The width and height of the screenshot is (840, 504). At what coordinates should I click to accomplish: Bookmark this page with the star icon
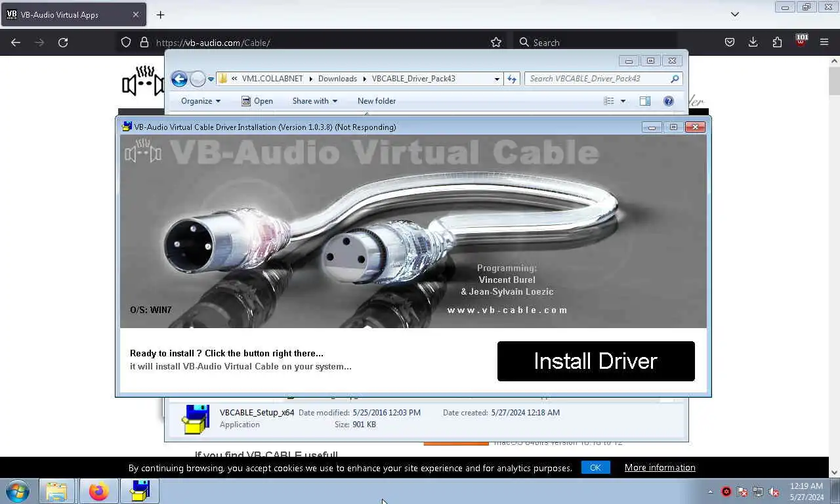(x=496, y=42)
